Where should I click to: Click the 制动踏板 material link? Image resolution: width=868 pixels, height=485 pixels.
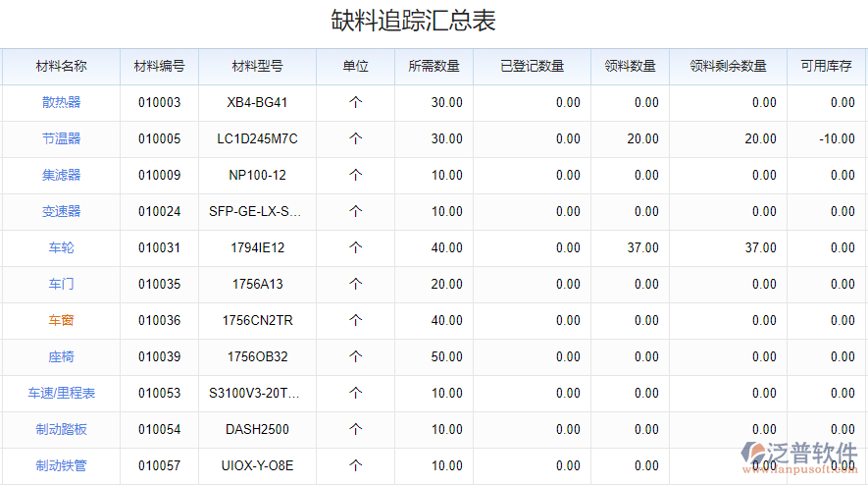point(61,429)
